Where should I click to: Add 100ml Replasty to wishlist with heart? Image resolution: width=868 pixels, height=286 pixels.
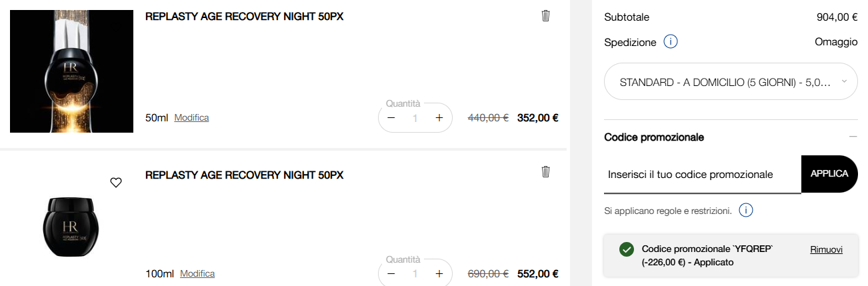tap(116, 183)
